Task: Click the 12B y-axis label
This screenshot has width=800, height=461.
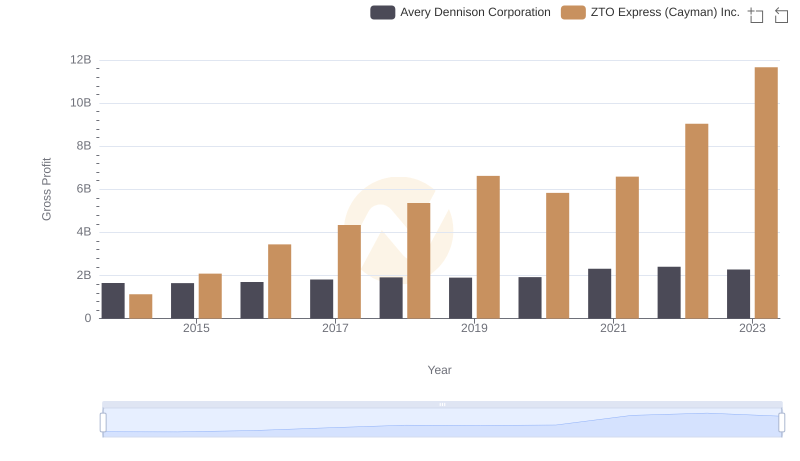Action: [81, 60]
